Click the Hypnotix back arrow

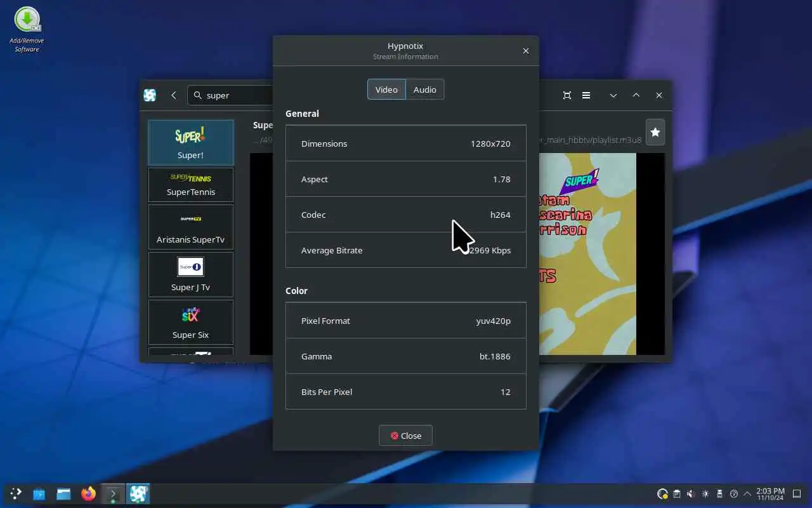tap(174, 95)
